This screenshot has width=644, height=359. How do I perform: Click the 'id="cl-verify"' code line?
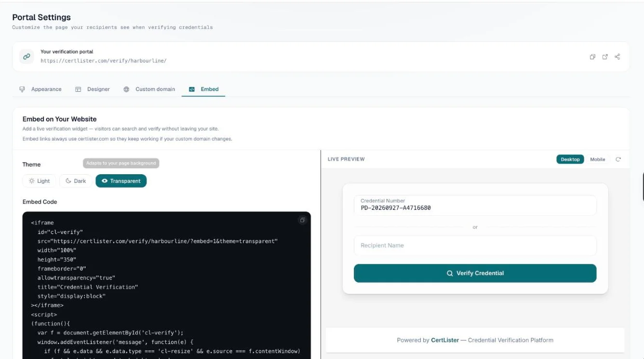tap(60, 232)
